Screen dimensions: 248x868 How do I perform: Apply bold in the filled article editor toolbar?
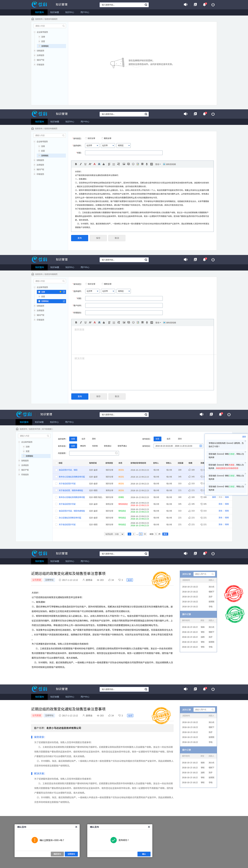[x=76, y=164]
